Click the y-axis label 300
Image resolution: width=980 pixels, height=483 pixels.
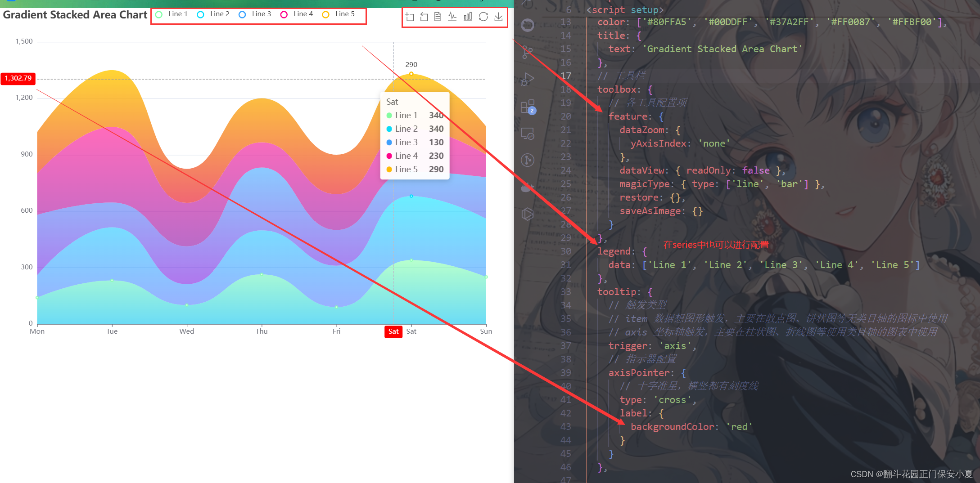click(x=27, y=267)
